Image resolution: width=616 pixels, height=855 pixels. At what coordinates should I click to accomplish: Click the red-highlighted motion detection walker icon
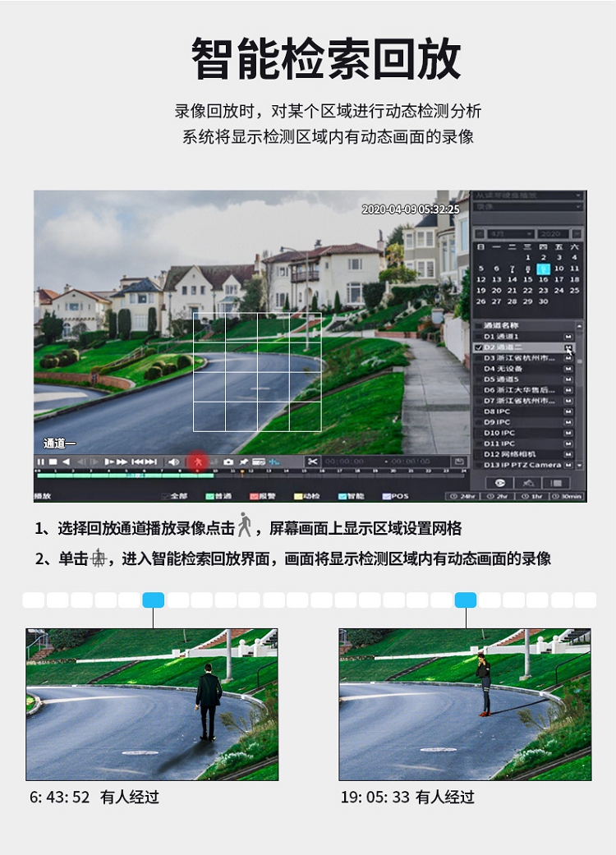tap(197, 462)
